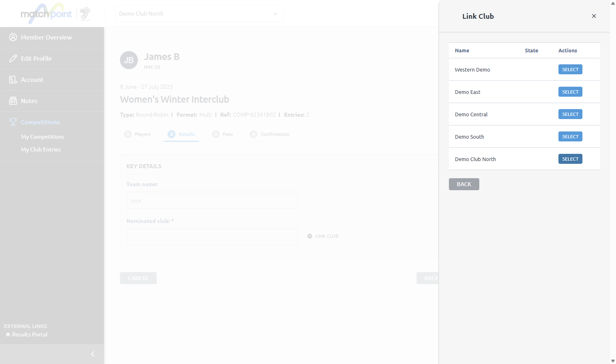Click the Nominated club input field
This screenshot has width=616, height=364.
pyautogui.click(x=212, y=237)
